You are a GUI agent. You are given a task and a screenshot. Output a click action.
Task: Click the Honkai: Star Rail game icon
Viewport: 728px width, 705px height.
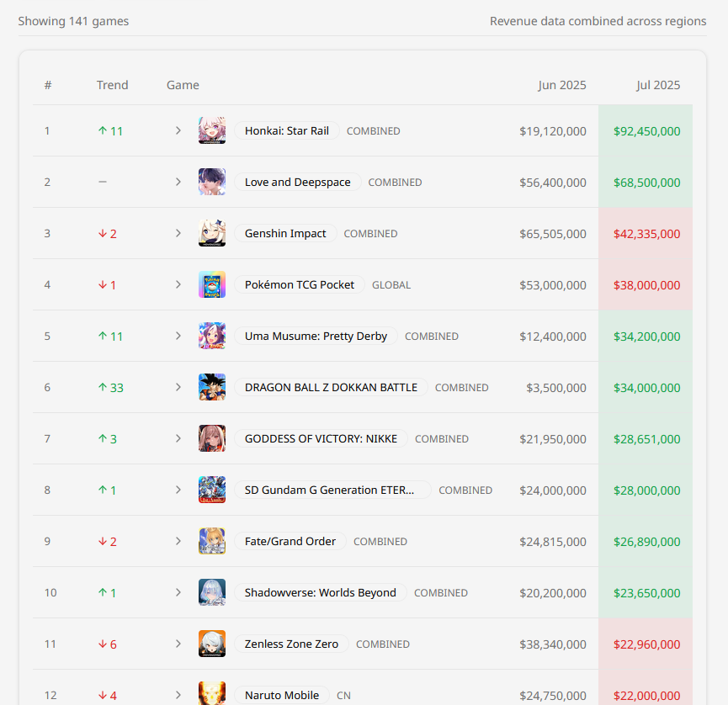(212, 130)
